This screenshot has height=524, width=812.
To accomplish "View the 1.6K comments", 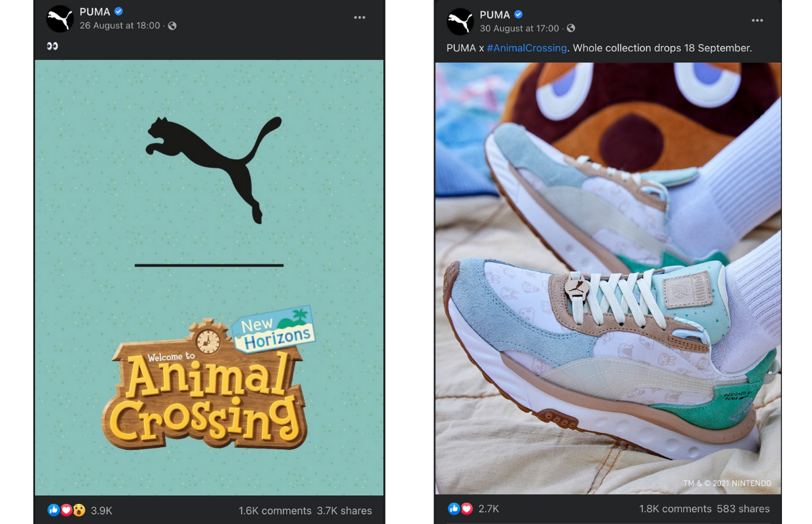I will pyautogui.click(x=275, y=510).
